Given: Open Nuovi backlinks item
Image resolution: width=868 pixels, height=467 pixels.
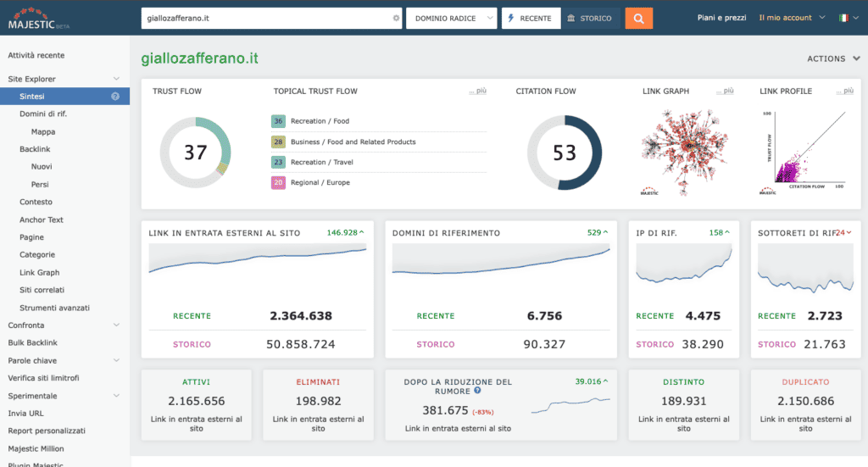Looking at the screenshot, I should pyautogui.click(x=42, y=167).
